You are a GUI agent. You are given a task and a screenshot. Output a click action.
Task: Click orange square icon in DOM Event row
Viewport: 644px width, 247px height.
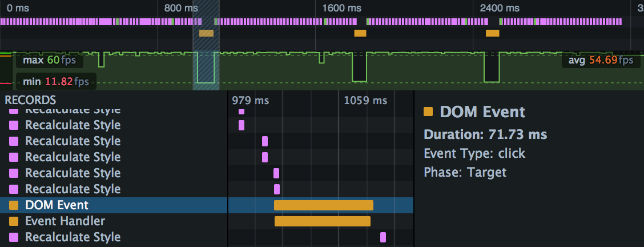[x=14, y=205]
